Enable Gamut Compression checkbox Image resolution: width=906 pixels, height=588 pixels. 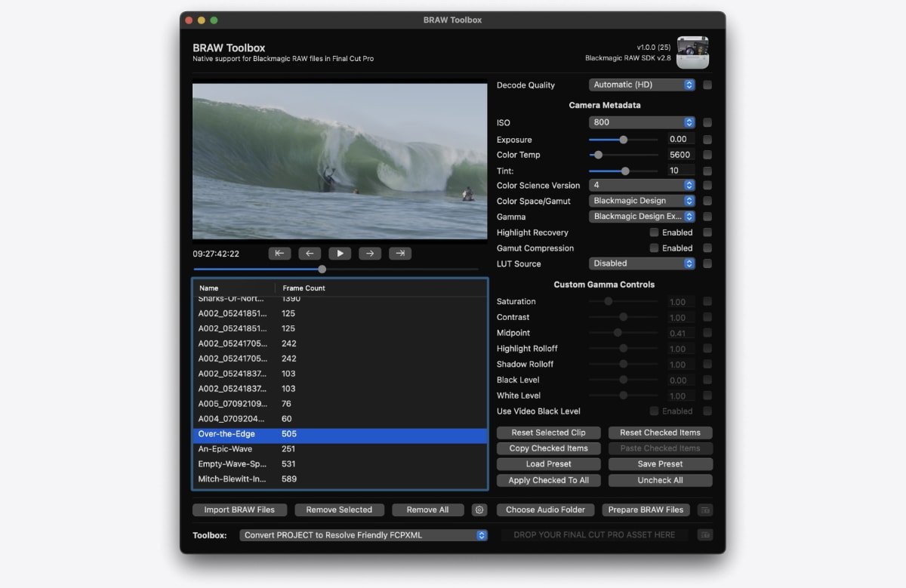coord(654,248)
